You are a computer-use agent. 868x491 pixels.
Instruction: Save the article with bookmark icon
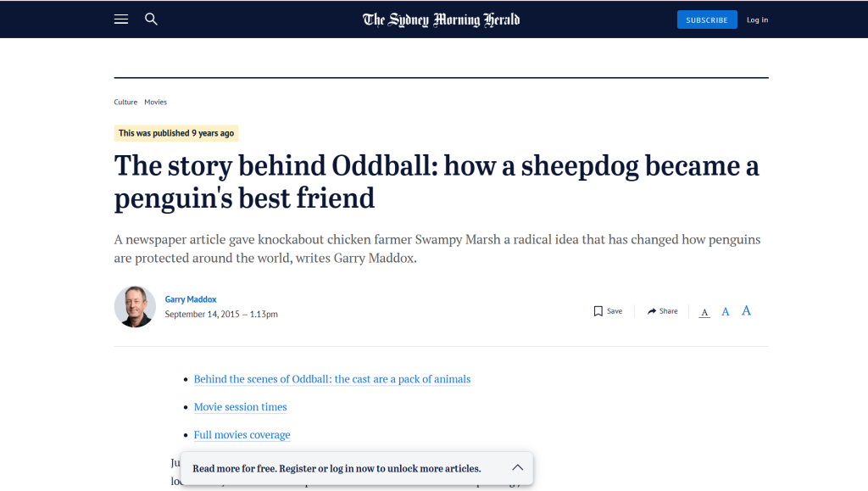(x=608, y=311)
